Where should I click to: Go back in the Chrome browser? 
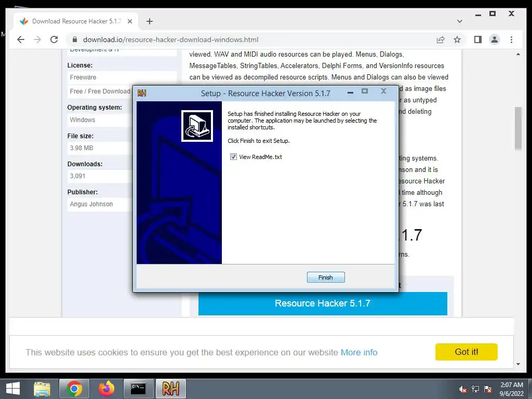tap(21, 39)
